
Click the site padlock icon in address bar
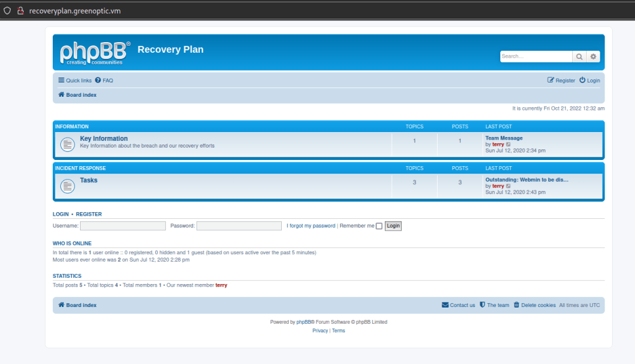[x=20, y=11]
